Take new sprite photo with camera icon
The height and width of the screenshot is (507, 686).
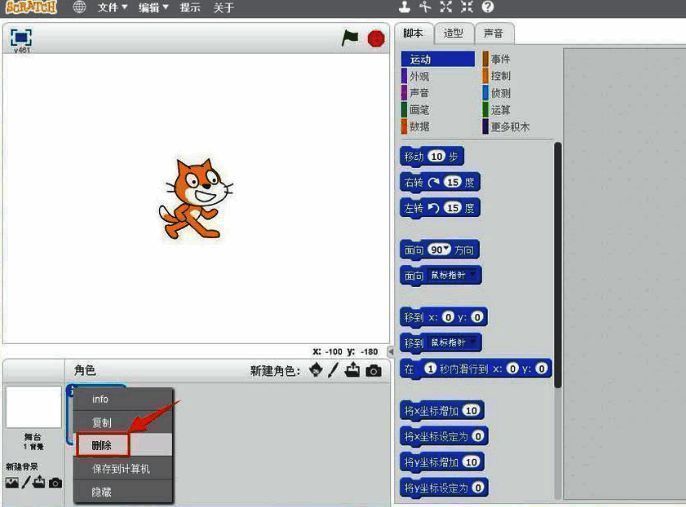(x=374, y=371)
